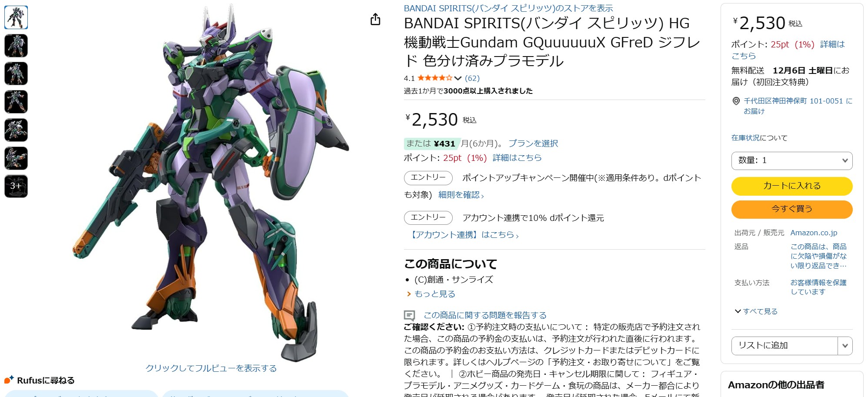Click the share icon above product image

375,19
